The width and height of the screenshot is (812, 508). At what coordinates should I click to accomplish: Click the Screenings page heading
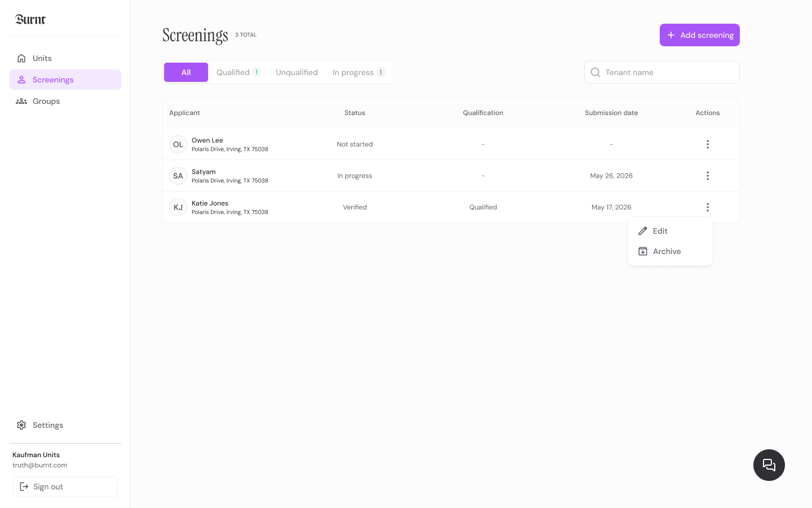click(195, 35)
